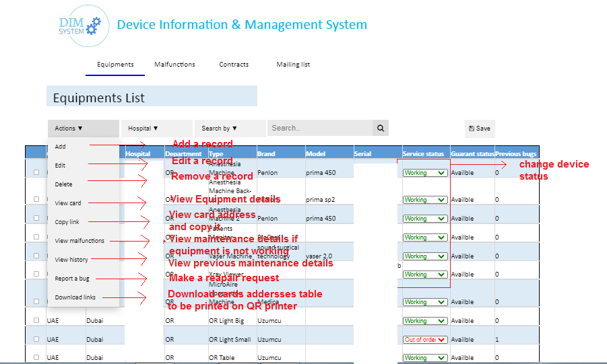This screenshot has height=364, width=607.
Task: Check the box on the OR Table row
Action: (x=36, y=358)
